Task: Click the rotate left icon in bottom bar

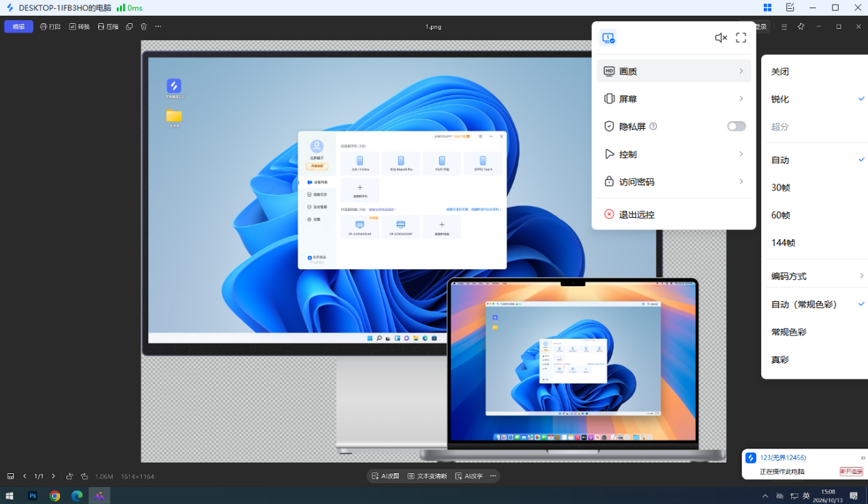Action: coord(70,476)
